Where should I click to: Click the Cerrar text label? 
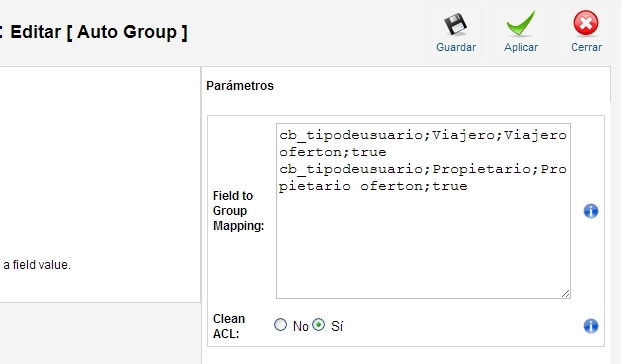point(586,47)
